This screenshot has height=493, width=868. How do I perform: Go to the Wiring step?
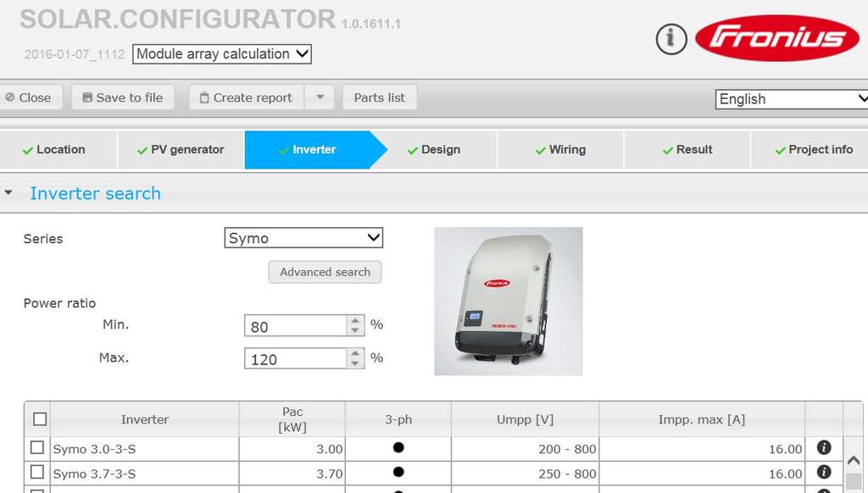click(x=561, y=150)
